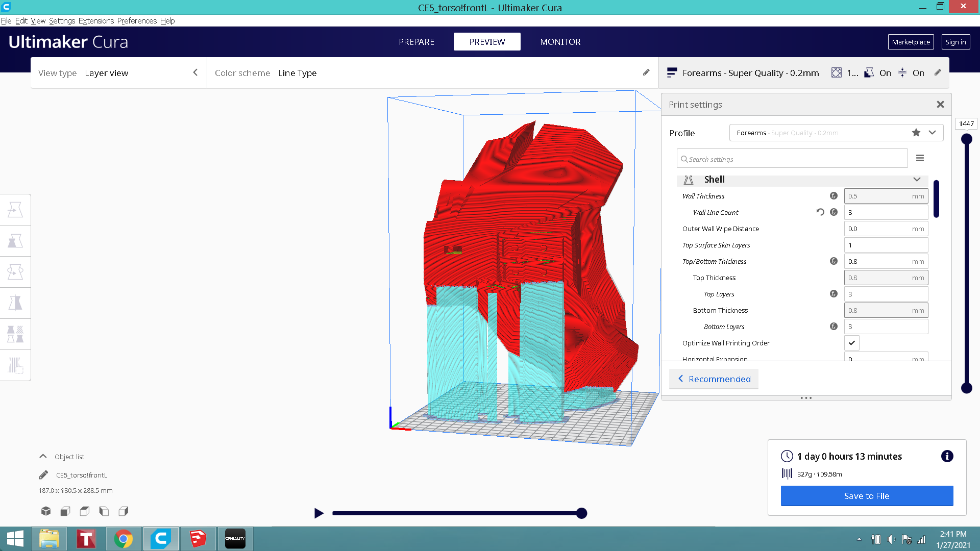This screenshot has height=551, width=980.
Task: Click the Top Surface Skin Layers field
Action: (x=886, y=245)
